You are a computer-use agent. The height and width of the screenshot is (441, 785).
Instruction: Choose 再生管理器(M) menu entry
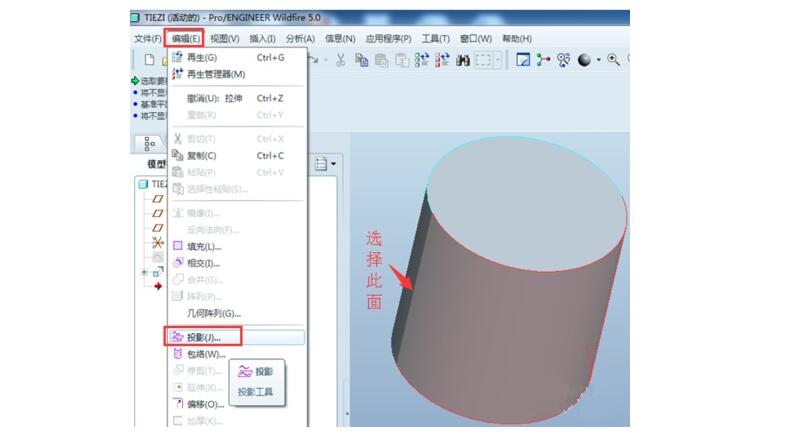[237, 74]
